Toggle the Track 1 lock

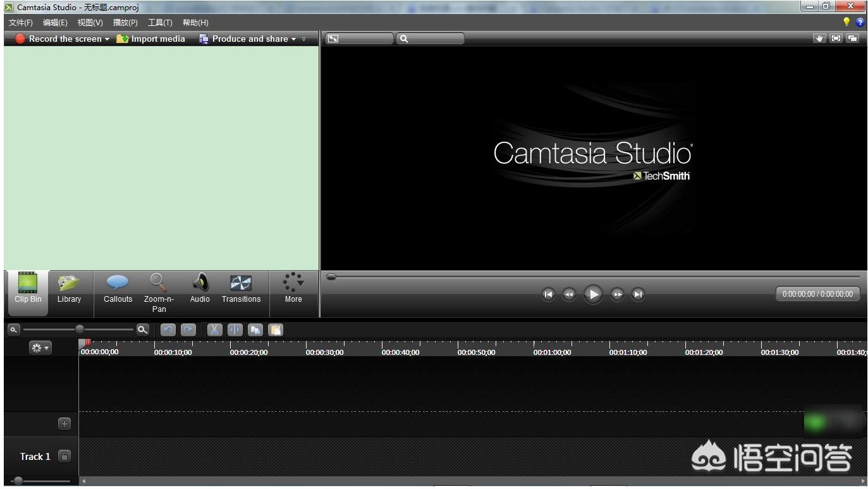click(64, 456)
